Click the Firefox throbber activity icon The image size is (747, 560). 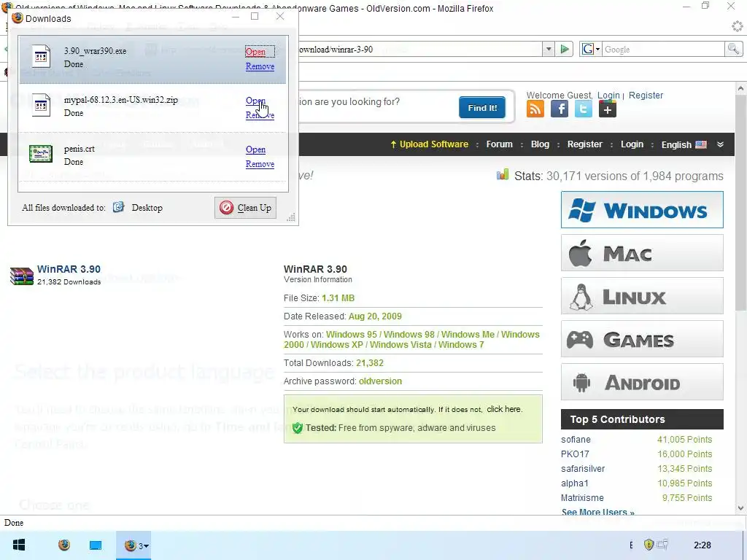[737, 26]
